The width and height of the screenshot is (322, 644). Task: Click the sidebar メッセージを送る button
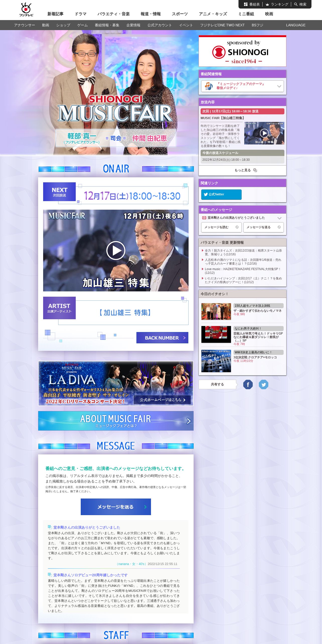click(x=264, y=227)
